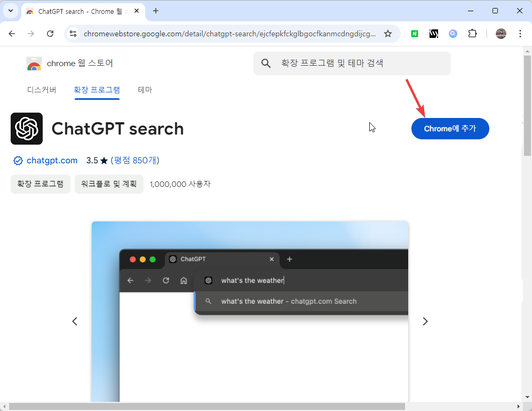Viewport: 532px width, 411px height.
Task: Click the ChatGPT search extension logo
Action: [27, 129]
